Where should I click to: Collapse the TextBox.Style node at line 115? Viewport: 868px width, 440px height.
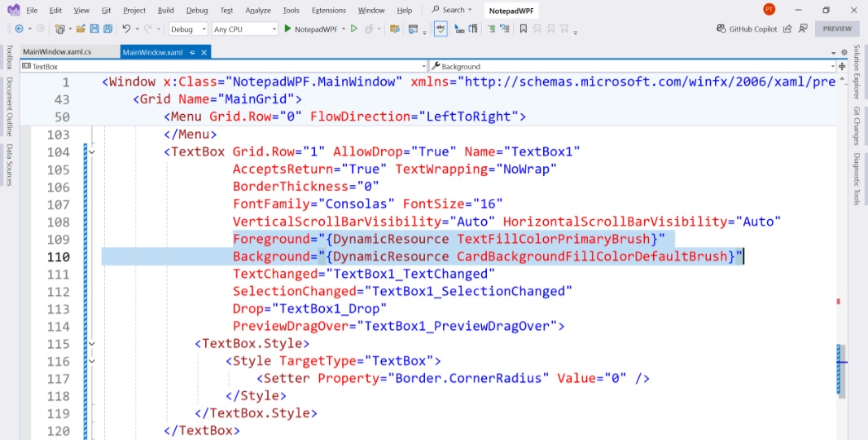(92, 344)
